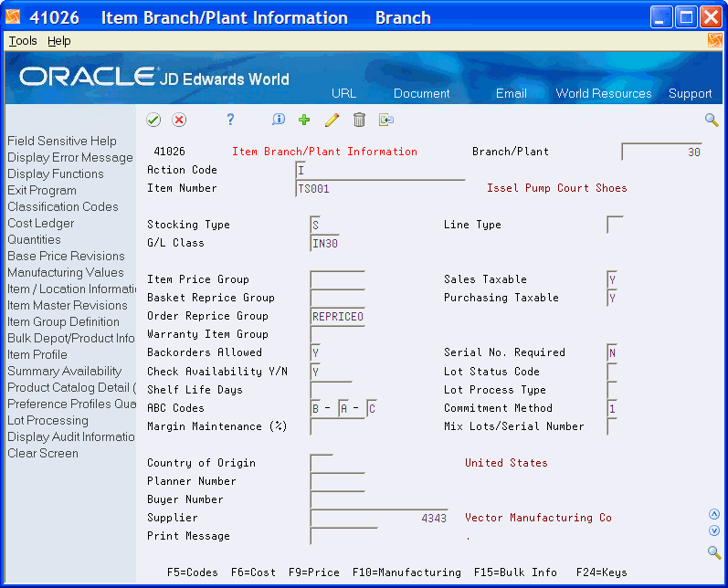Viewport: 728px width, 588px height.
Task: Click the yellow pencil change icon
Action: [x=332, y=121]
